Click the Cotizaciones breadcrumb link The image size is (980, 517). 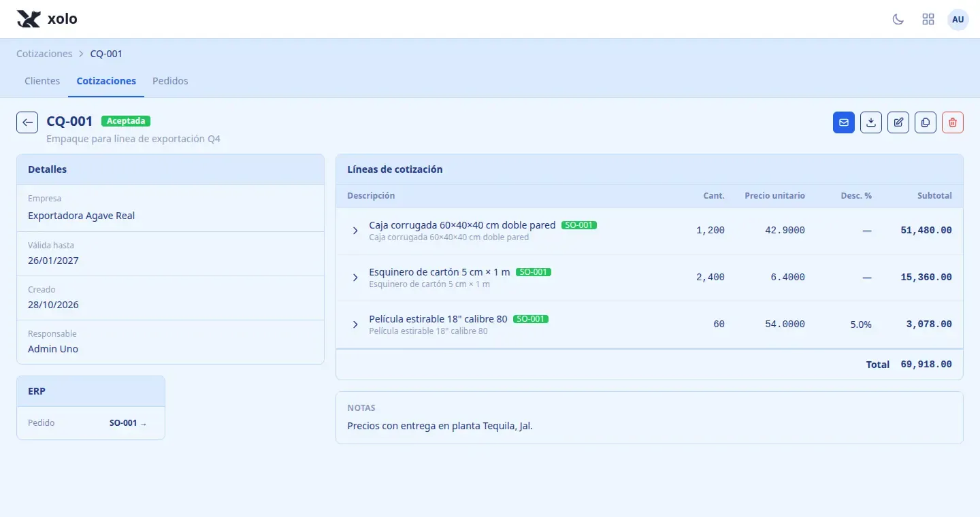44,54
